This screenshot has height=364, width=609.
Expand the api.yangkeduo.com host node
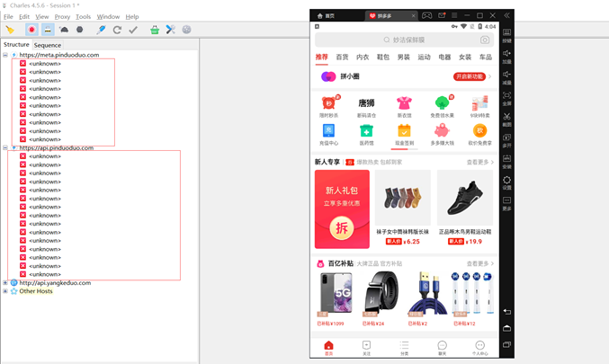point(5,283)
